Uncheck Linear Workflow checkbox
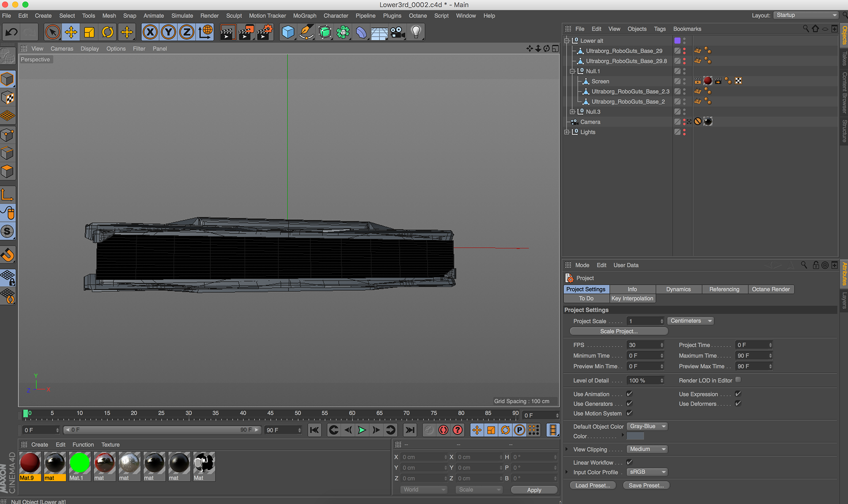Screen dimensions: 848x504 click(x=629, y=462)
